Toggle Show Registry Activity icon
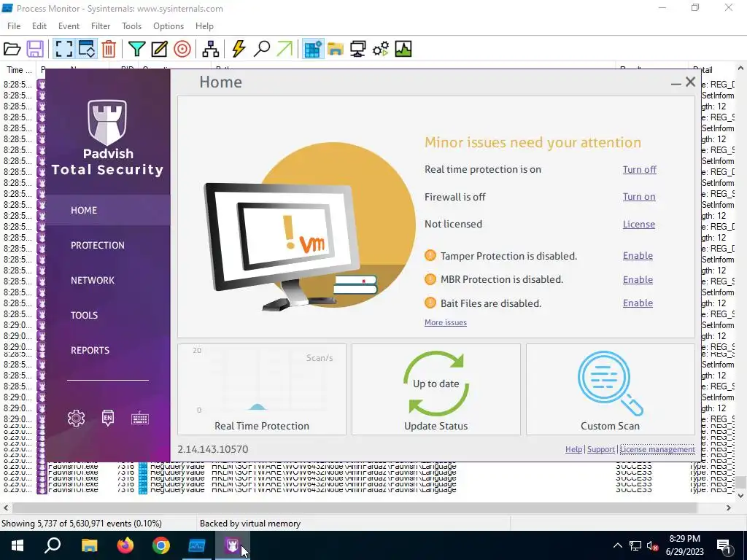The image size is (747, 560). [313, 49]
